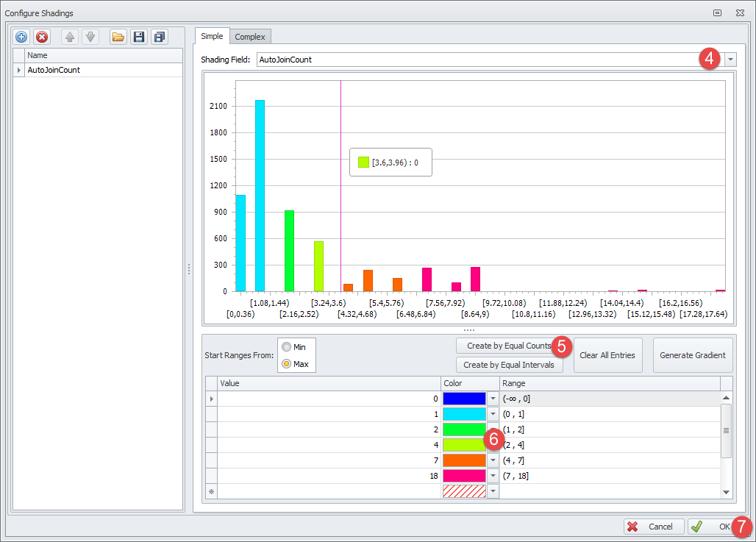Switch to the Simple tab

[212, 37]
